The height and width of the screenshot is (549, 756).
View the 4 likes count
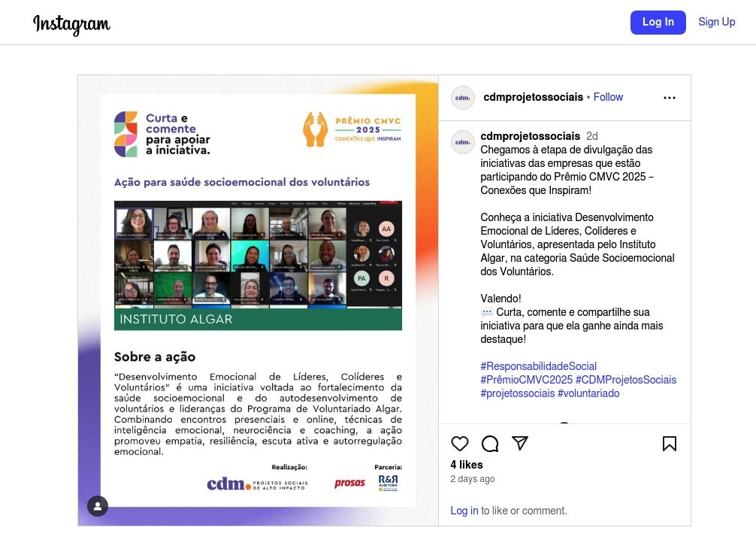[466, 465]
